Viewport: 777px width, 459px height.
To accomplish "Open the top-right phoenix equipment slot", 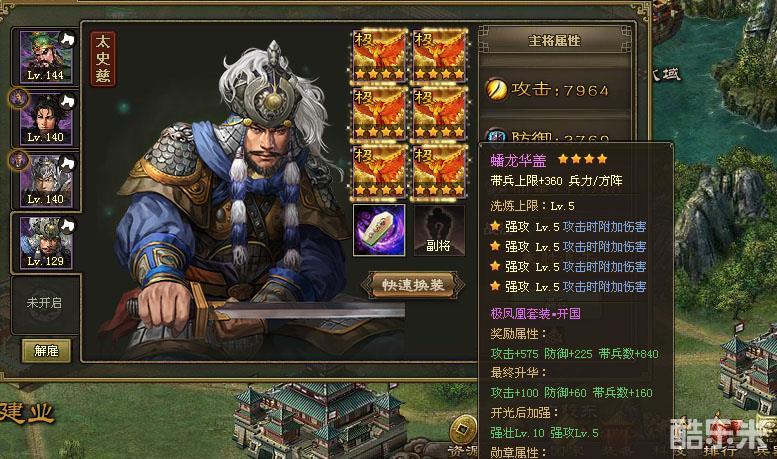I will pyautogui.click(x=440, y=55).
